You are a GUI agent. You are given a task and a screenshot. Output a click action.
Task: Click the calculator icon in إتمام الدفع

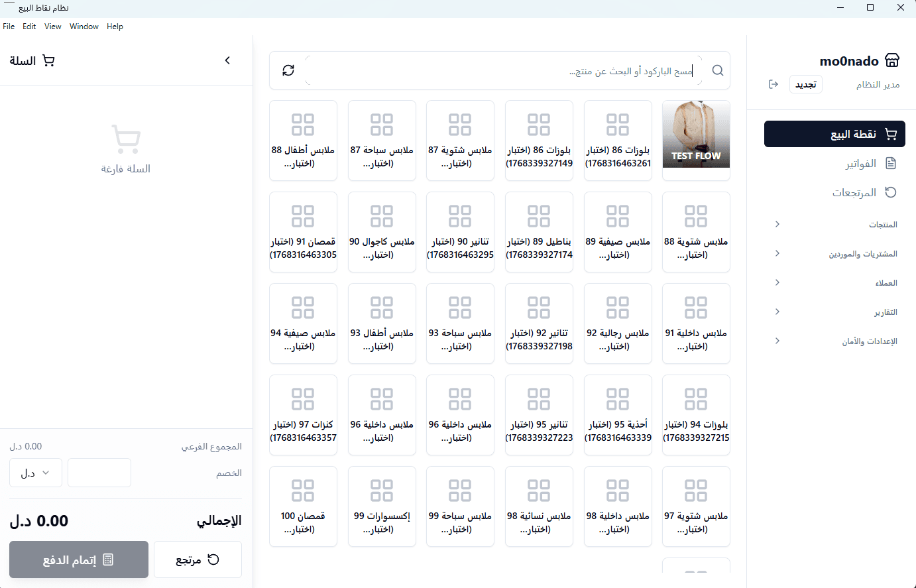point(108,559)
